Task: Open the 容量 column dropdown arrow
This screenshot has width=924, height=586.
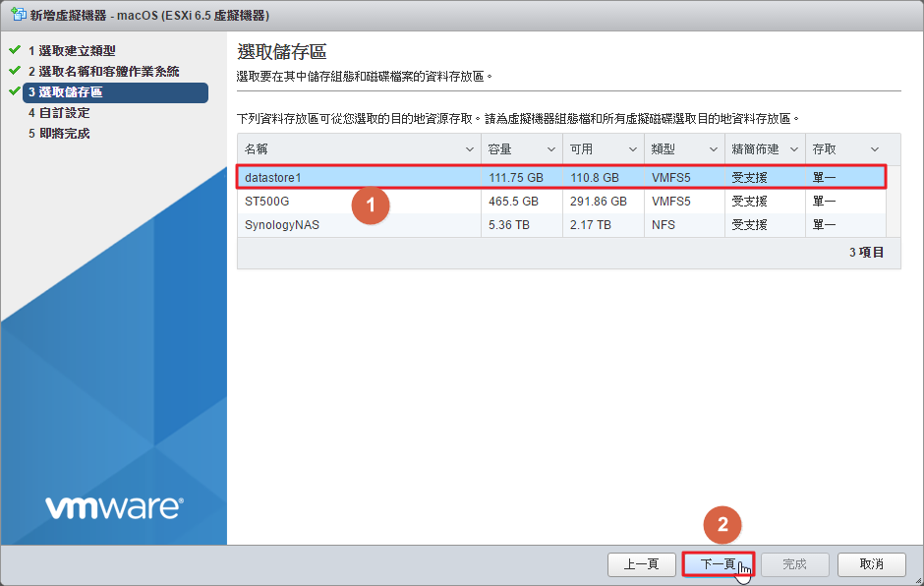Action: (551, 149)
